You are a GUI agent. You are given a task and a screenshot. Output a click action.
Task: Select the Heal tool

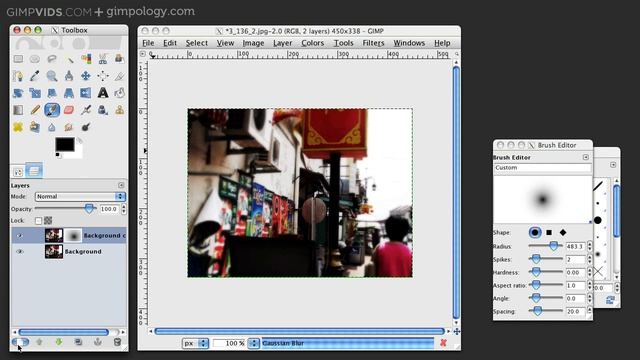coord(18,127)
